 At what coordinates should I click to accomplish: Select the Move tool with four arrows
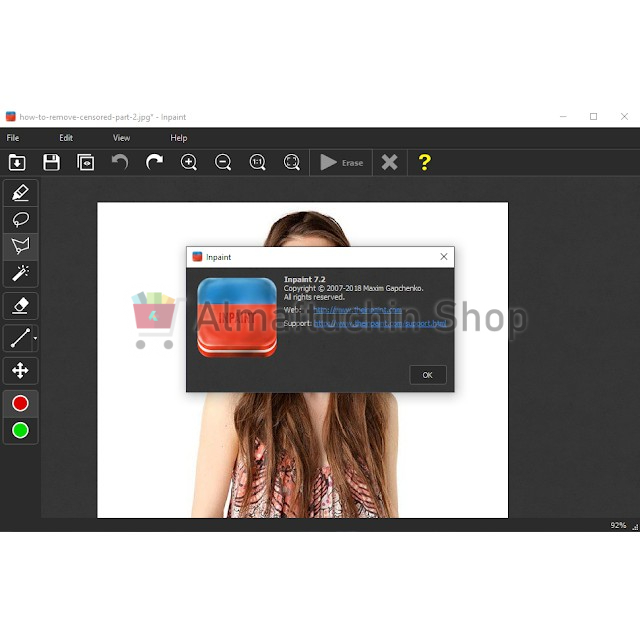click(20, 371)
